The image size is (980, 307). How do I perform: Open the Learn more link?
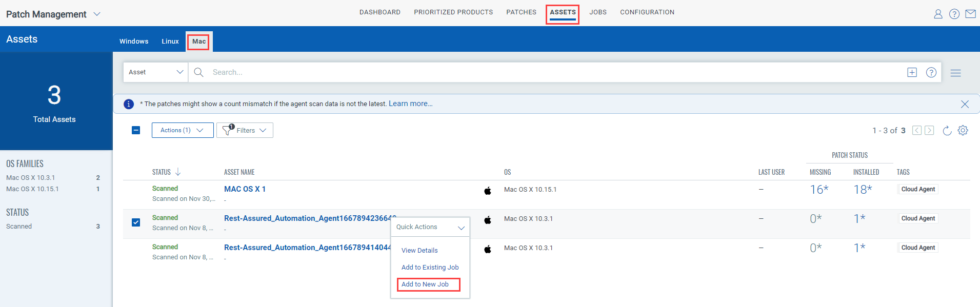pos(410,104)
